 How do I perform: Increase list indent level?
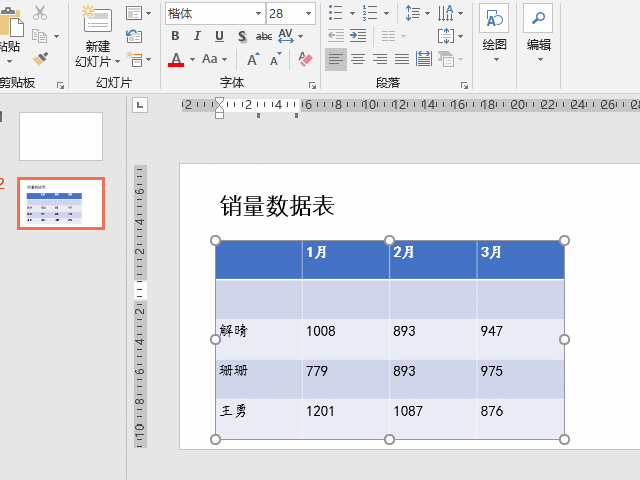pyautogui.click(x=358, y=36)
